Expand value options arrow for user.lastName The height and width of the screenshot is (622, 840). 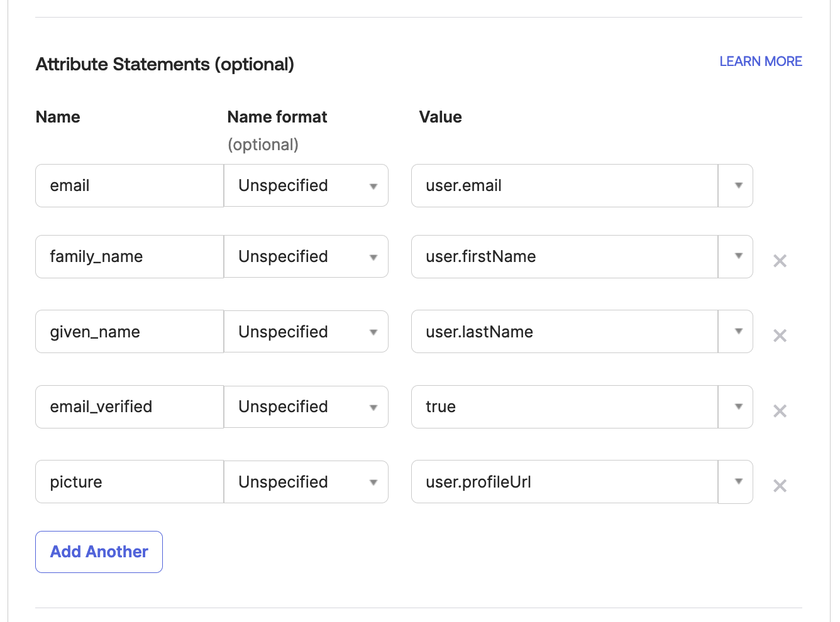click(736, 331)
